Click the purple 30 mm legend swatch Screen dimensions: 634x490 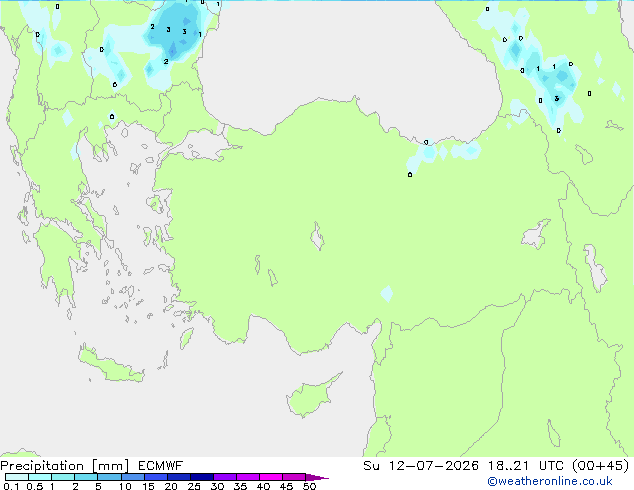click(x=225, y=477)
